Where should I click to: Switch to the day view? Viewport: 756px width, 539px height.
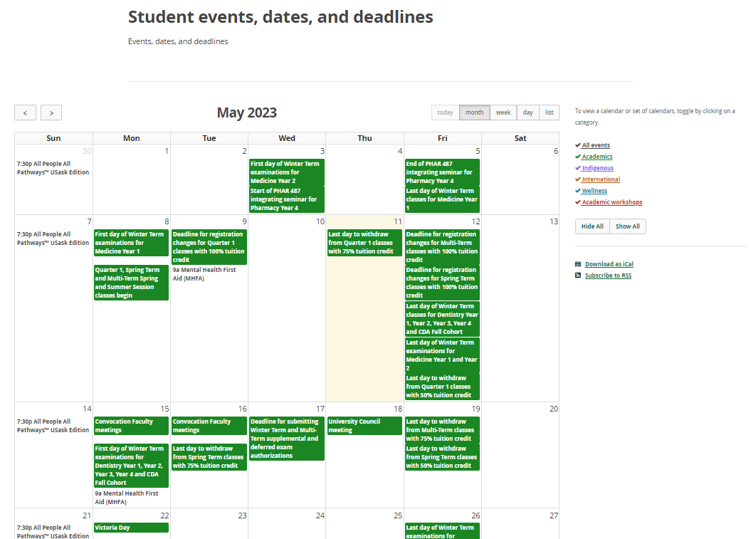point(527,112)
